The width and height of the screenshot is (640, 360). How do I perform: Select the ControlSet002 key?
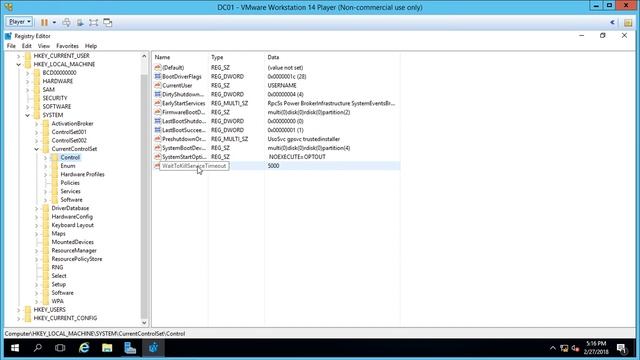click(x=69, y=140)
